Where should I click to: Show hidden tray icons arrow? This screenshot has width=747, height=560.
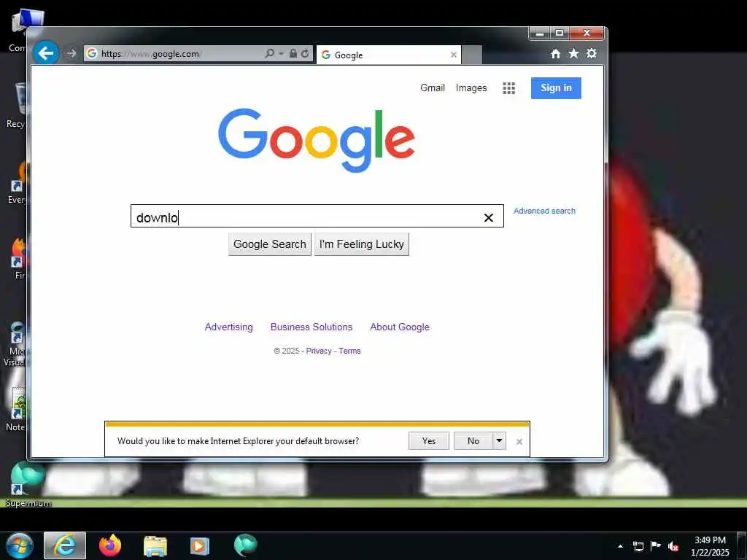click(x=620, y=546)
